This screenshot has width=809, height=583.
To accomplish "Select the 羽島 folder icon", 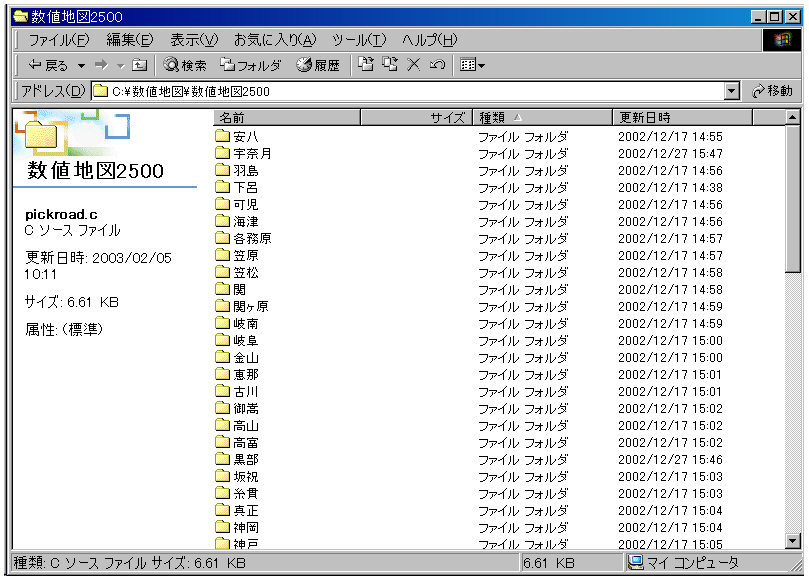I will pos(222,170).
